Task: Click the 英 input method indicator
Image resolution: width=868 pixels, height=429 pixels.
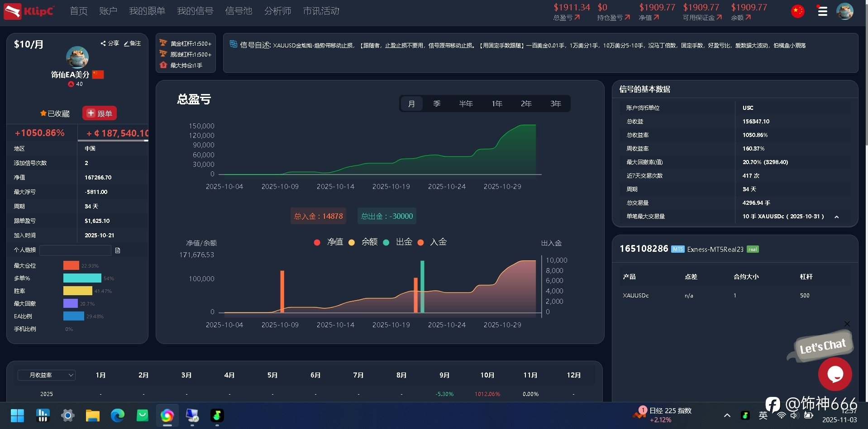Action: 763,415
